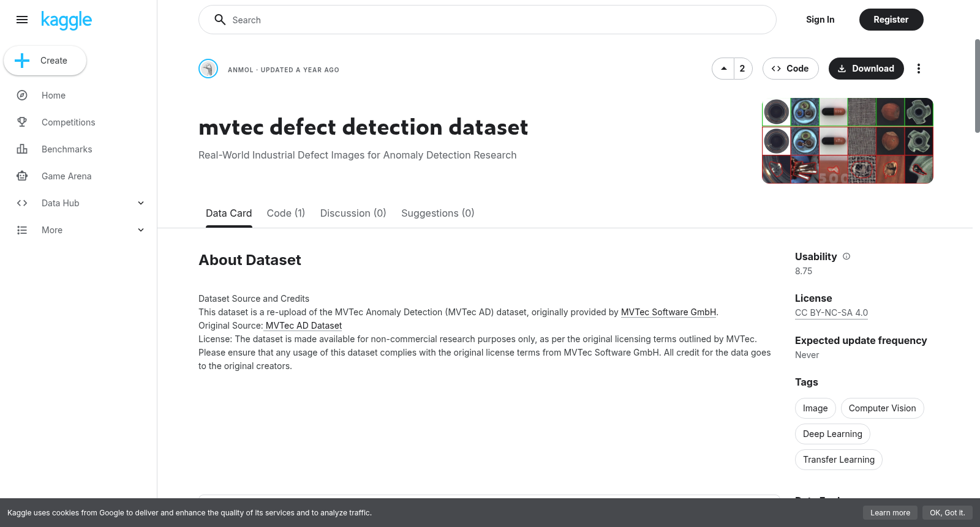
Task: Open the MVTec Software GmbH link
Action: coord(668,312)
